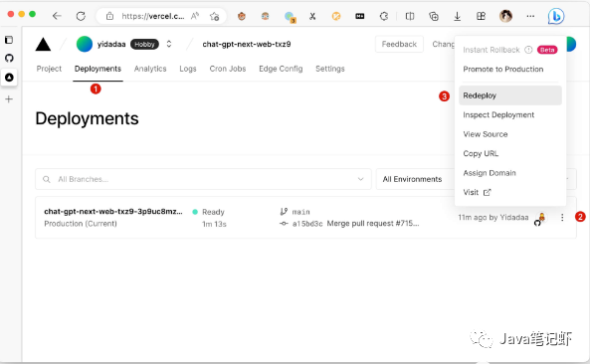Click the 11m ago by Yidadaa text
The width and height of the screenshot is (590, 364).
click(x=493, y=218)
